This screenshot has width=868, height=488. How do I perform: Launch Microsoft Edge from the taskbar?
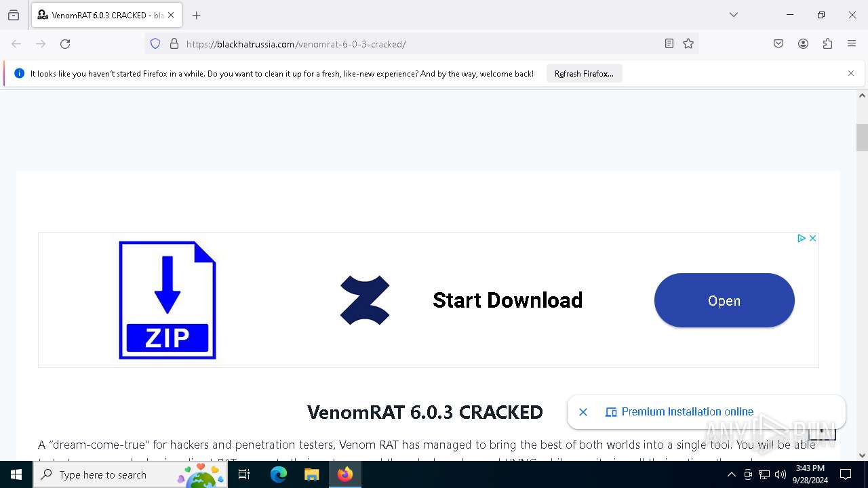pyautogui.click(x=279, y=474)
